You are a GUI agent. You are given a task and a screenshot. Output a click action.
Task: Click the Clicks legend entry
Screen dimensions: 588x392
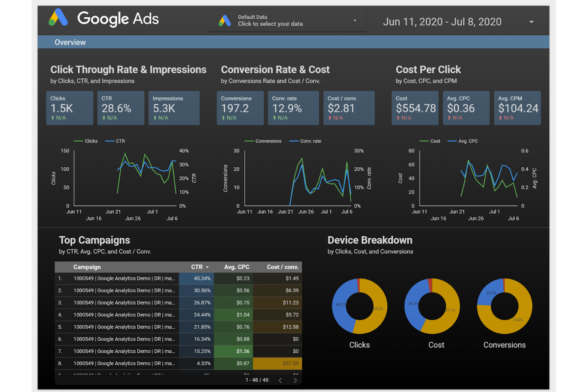(86, 141)
